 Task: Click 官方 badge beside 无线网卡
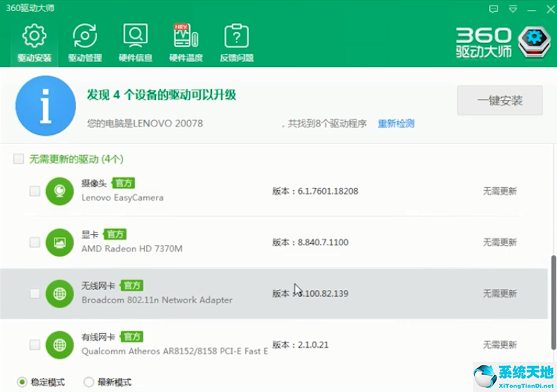click(x=132, y=286)
